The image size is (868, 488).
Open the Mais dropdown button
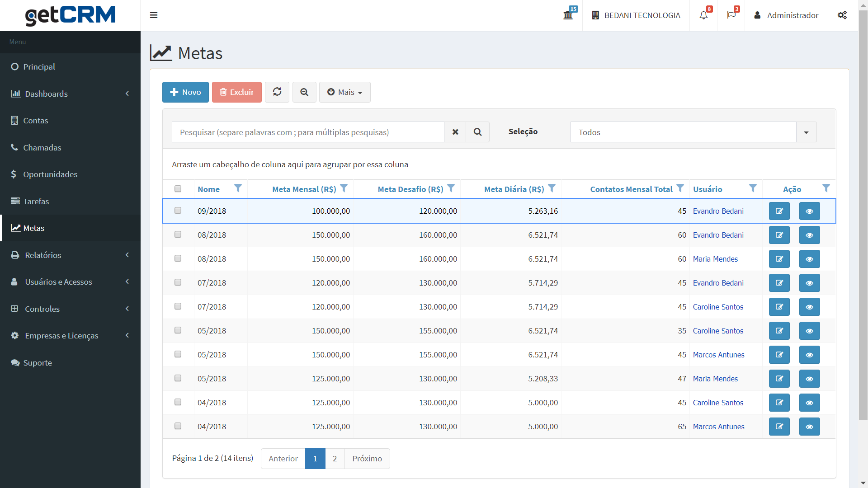click(x=345, y=92)
